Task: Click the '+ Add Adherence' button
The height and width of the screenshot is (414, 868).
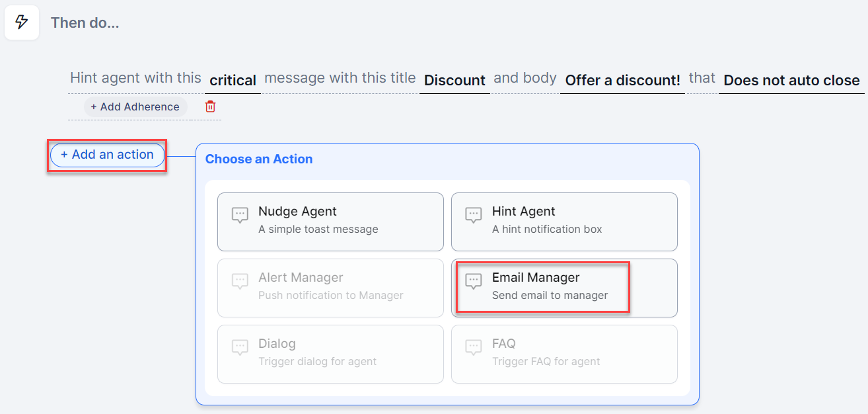Action: tap(135, 106)
